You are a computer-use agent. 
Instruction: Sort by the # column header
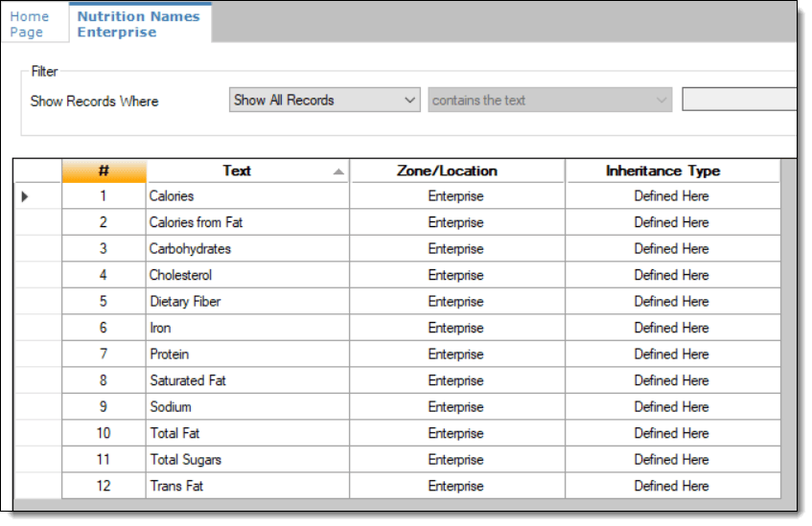tap(104, 171)
